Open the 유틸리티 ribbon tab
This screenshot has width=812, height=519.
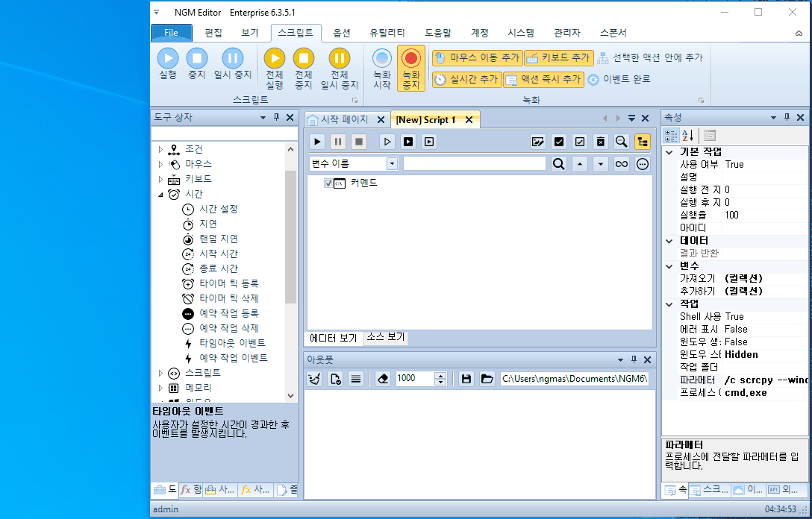(387, 33)
